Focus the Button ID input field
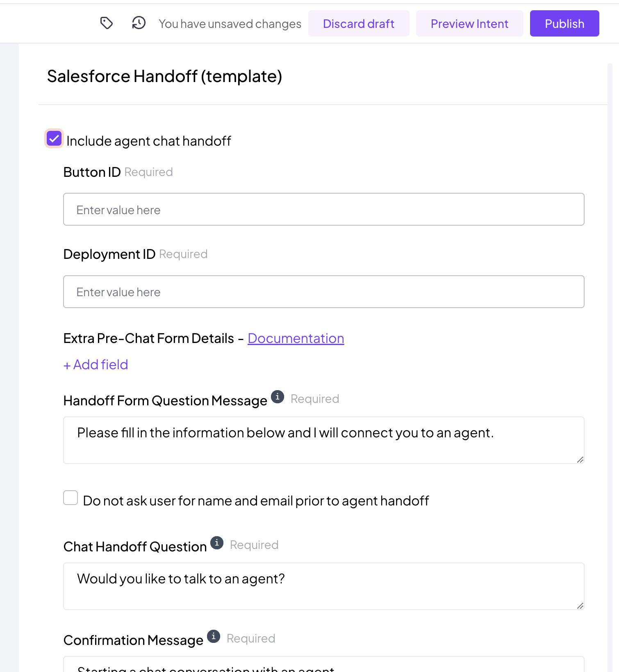The width and height of the screenshot is (619, 672). coord(324,209)
